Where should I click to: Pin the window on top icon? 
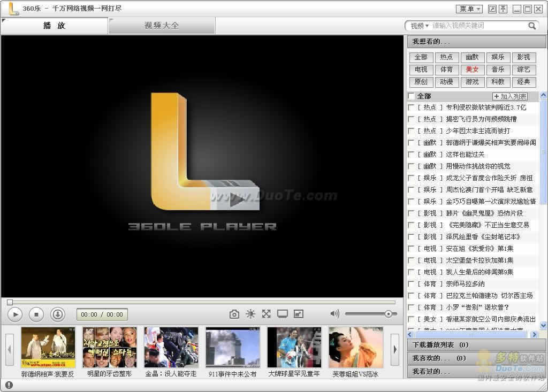pos(503,9)
